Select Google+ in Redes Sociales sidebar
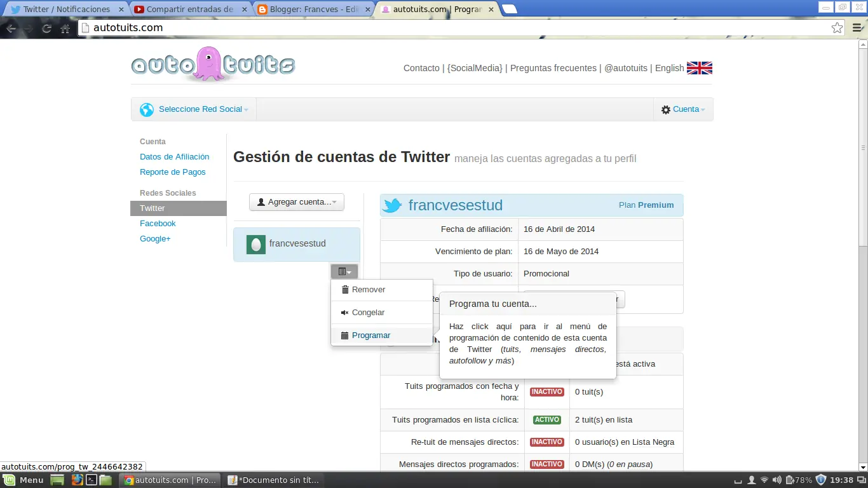868x488 pixels. click(x=155, y=239)
